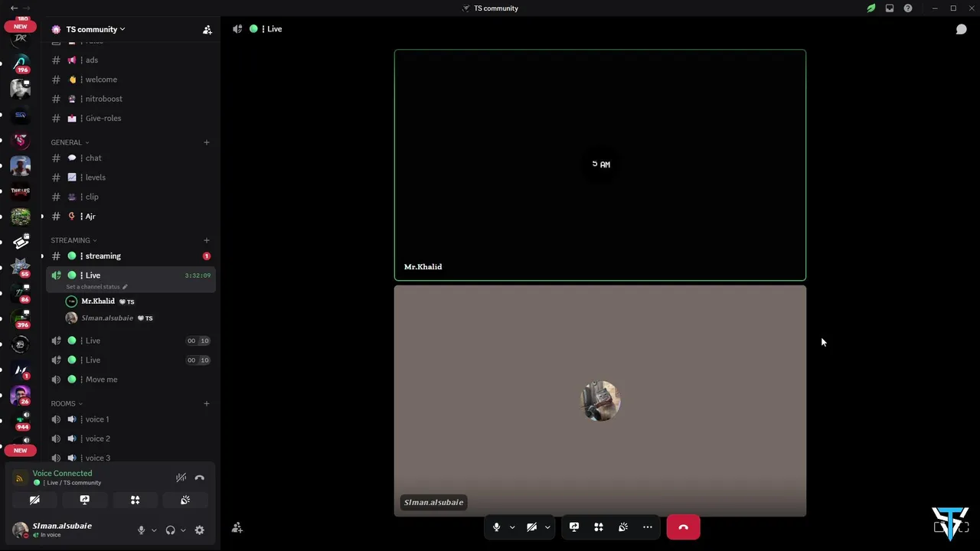Open the server with the 196 badge
The height and width of the screenshot is (551, 980).
21,64
